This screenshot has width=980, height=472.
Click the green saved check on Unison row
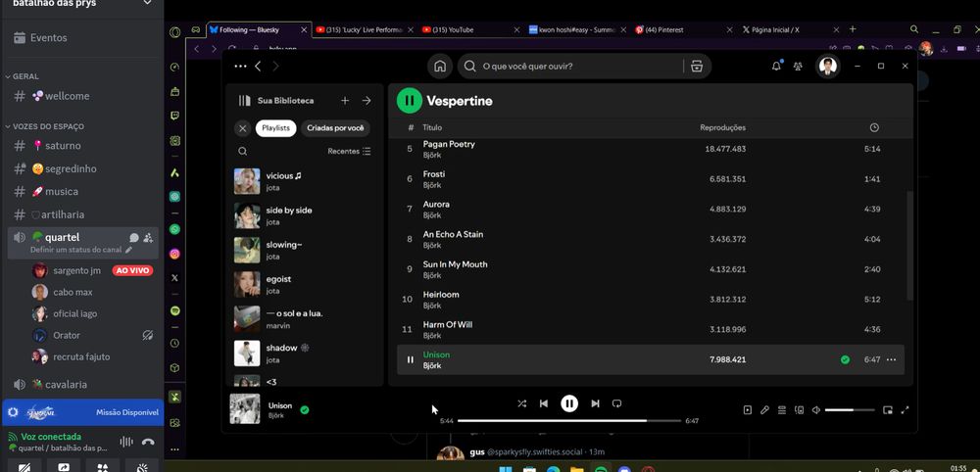845,359
